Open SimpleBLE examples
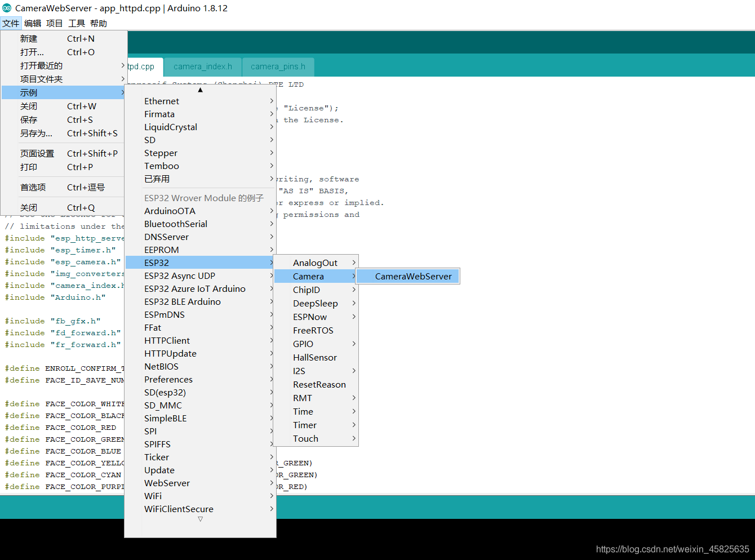755x560 pixels. (x=200, y=418)
